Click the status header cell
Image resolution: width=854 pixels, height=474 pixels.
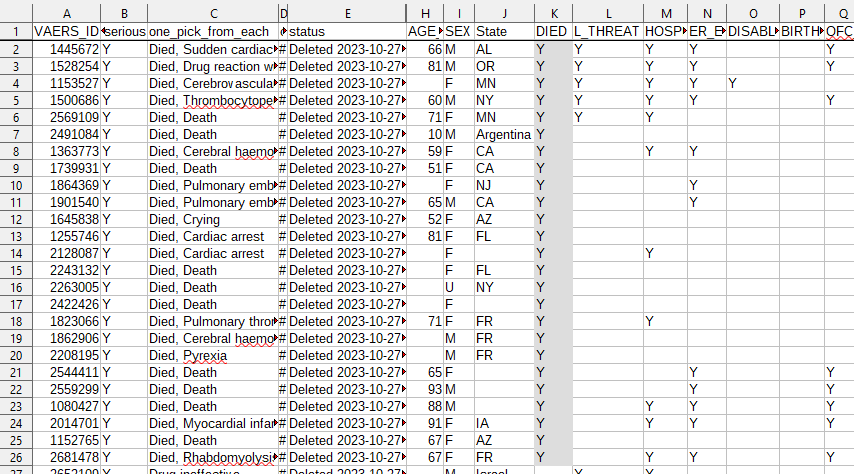(x=347, y=32)
